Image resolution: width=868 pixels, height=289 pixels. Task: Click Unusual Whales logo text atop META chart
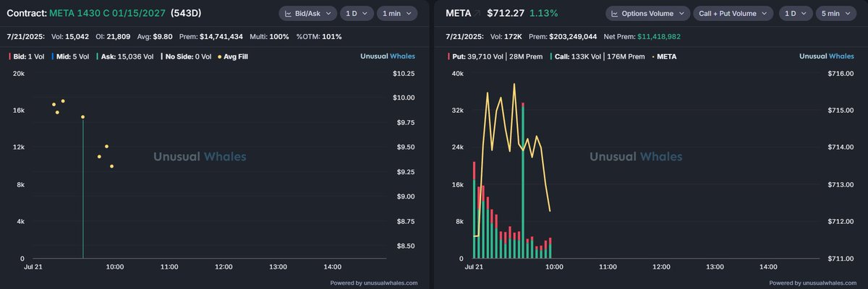[x=827, y=56]
